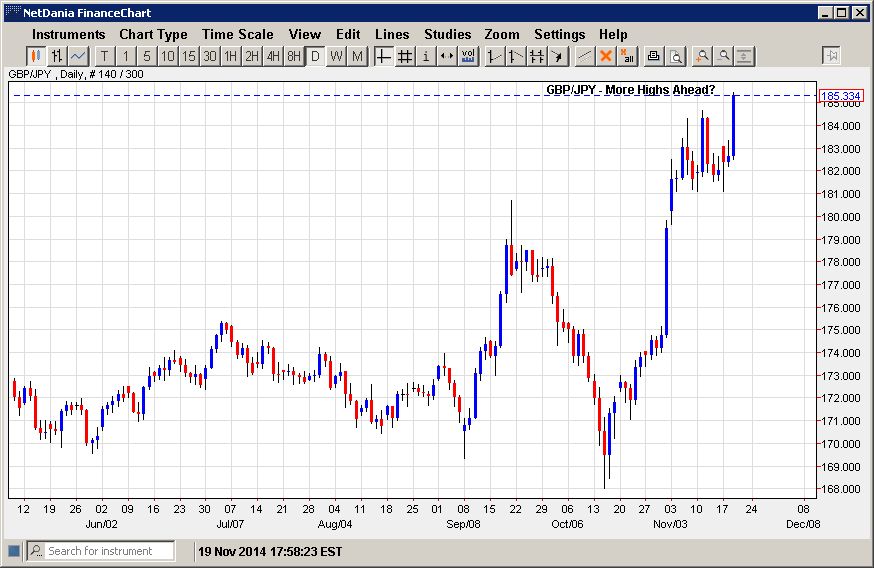
Task: Delete selected line with orange X icon
Action: (x=606, y=56)
